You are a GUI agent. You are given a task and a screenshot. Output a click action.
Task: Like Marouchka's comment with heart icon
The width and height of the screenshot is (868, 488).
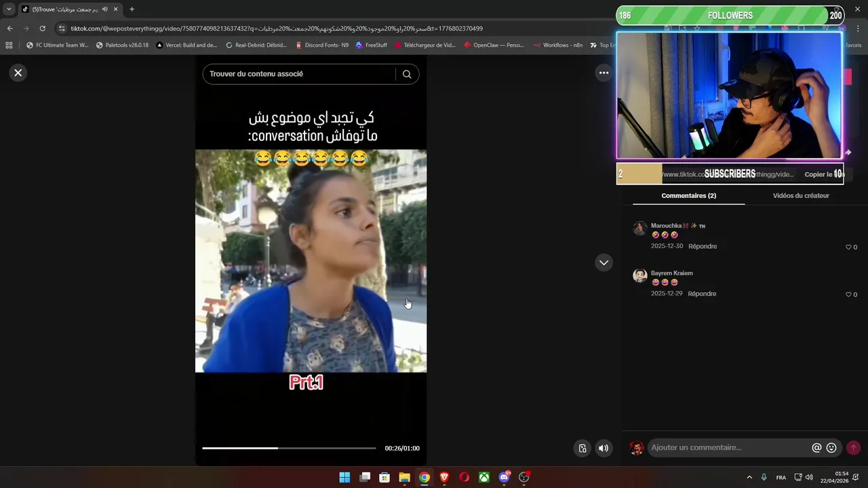(848, 247)
